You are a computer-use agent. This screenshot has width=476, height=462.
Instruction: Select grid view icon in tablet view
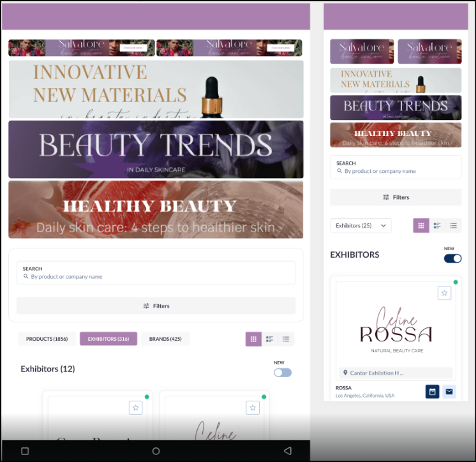click(x=253, y=339)
